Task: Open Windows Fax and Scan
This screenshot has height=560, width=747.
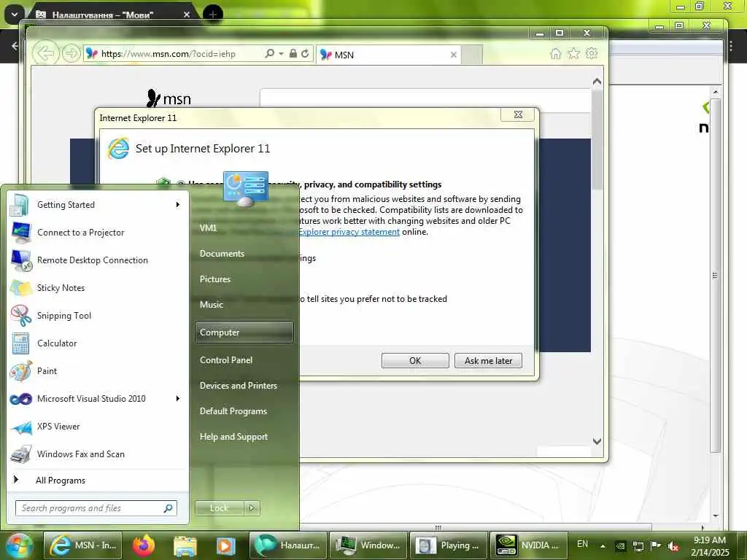Action: coord(98,454)
